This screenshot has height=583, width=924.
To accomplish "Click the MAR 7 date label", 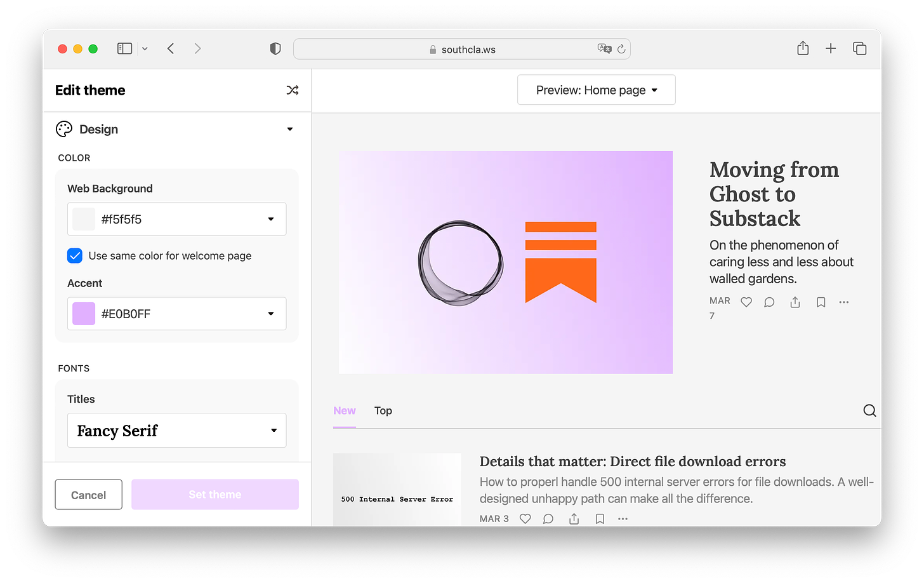I will [720, 308].
